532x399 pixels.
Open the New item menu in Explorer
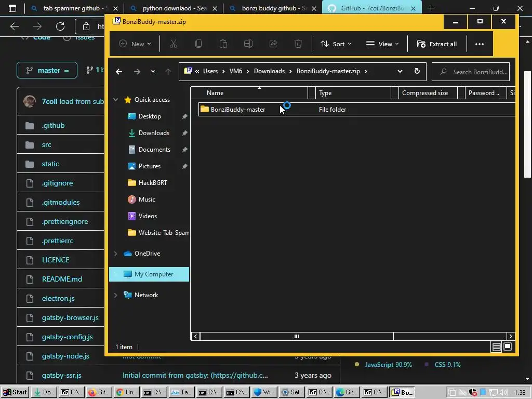click(x=135, y=44)
